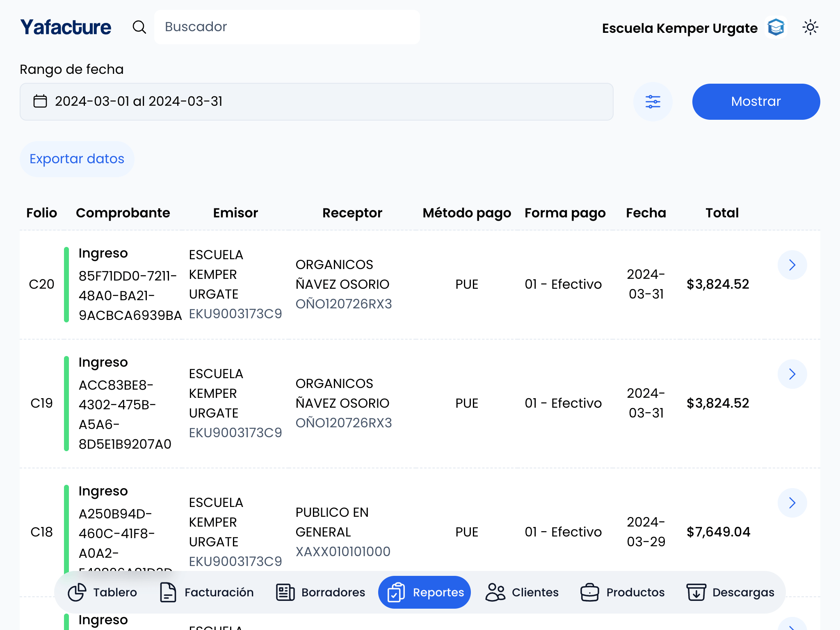The height and width of the screenshot is (630, 840).
Task: Open the filter sliders button
Action: coord(653,102)
